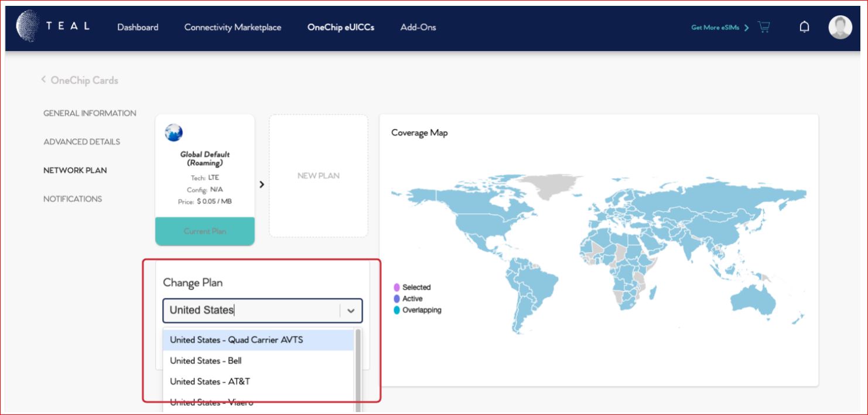
Task: Choose United States - Quad Carrier AVTS
Action: coord(258,339)
